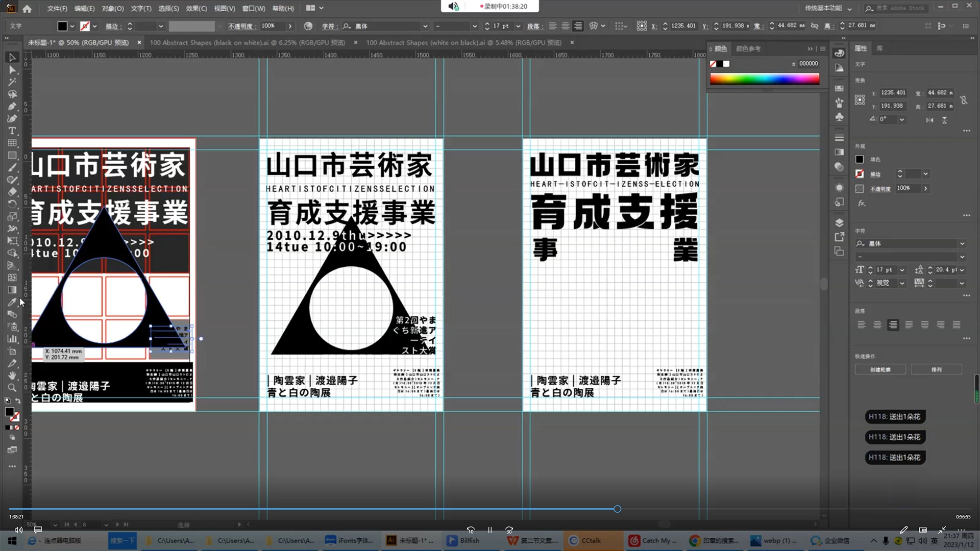The height and width of the screenshot is (551, 980).
Task: Select the Zoom magnifier tool
Action: coord(12,388)
